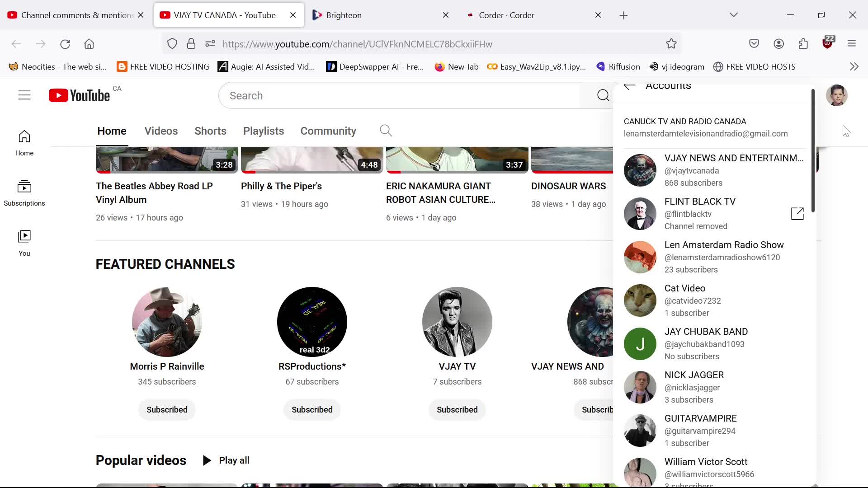The width and height of the screenshot is (868, 488).
Task: Bookmark this page with the star
Action: [x=671, y=44]
